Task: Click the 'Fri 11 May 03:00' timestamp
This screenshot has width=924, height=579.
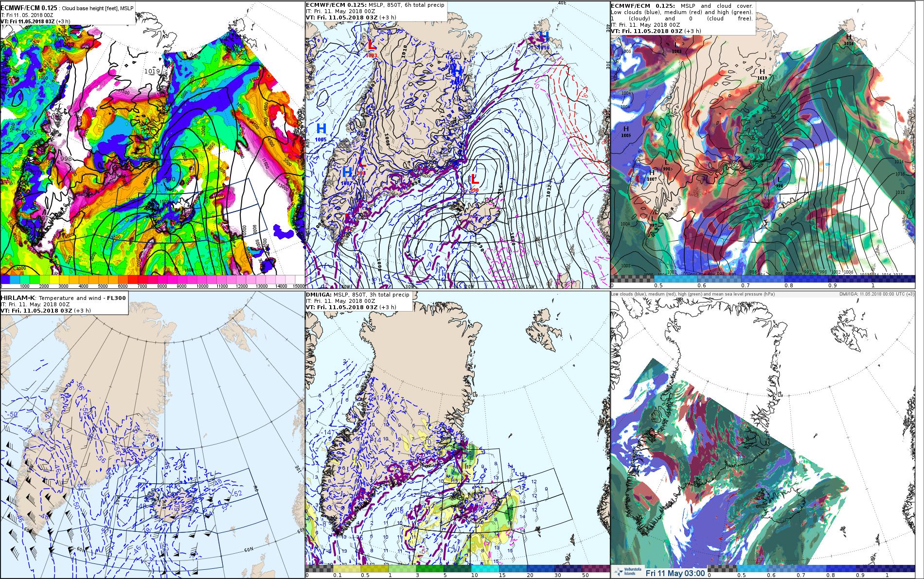Action: (675, 573)
